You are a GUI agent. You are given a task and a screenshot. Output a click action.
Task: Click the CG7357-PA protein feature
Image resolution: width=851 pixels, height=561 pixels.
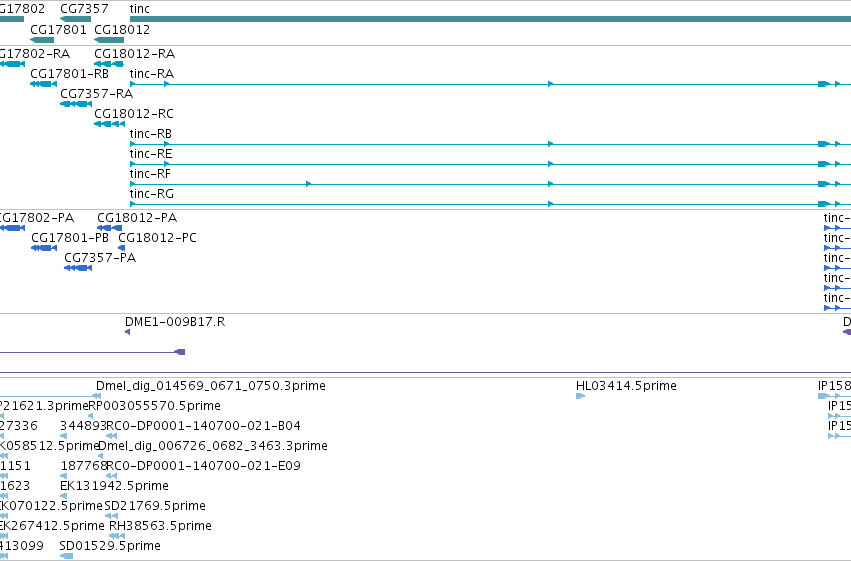click(x=78, y=268)
